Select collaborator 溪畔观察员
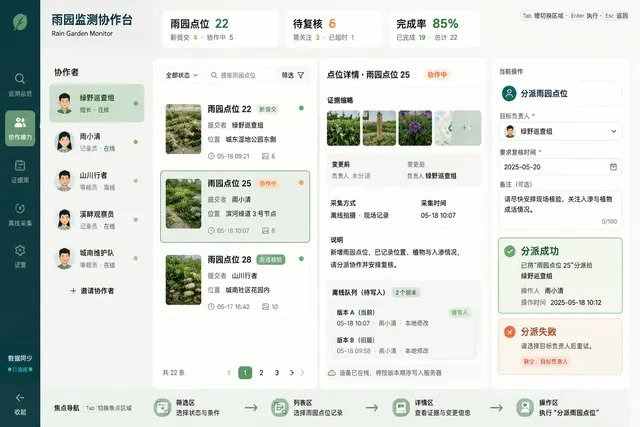Viewport: 640px width, 427px height. click(97, 220)
